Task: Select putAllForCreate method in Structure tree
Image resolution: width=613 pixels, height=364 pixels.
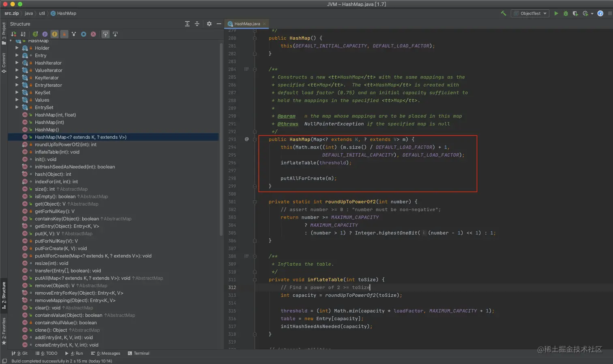Action: pos(93,256)
